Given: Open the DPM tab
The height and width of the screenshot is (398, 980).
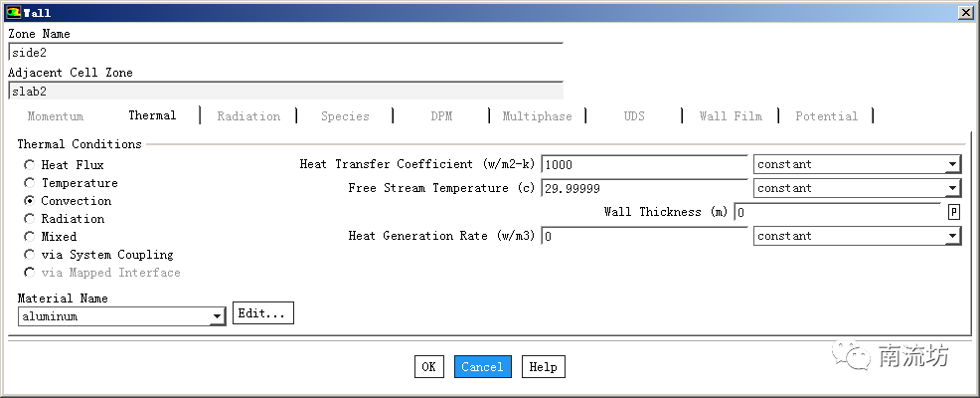Looking at the screenshot, I should 441,116.
